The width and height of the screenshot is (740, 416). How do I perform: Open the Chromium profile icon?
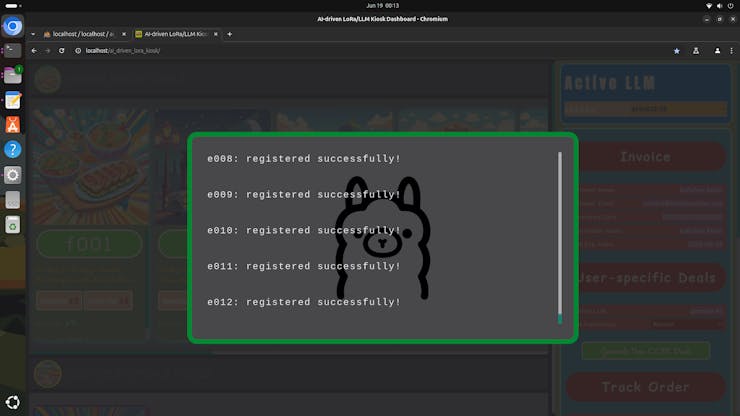717,51
